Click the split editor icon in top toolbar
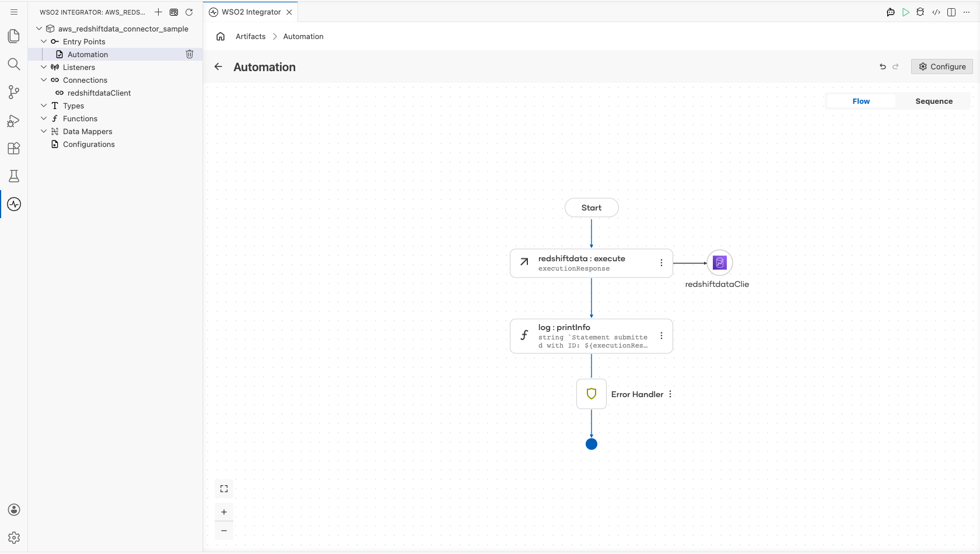 tap(951, 12)
